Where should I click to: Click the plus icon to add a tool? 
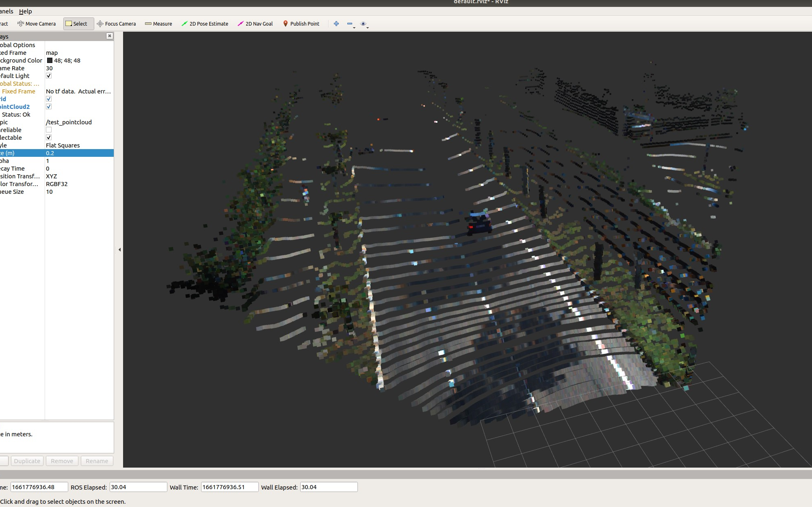(x=336, y=24)
